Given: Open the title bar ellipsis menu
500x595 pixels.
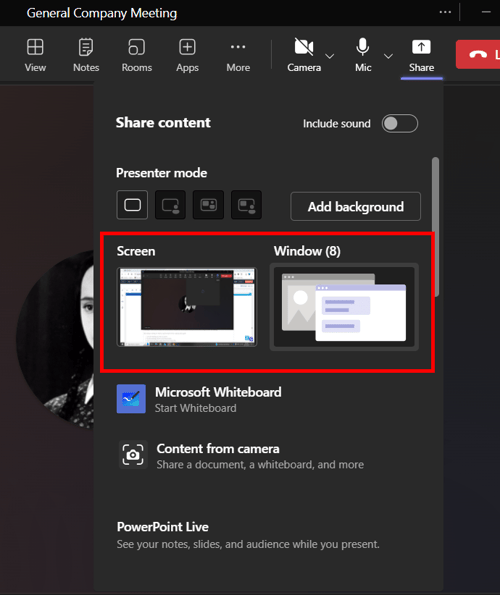Looking at the screenshot, I should (445, 12).
